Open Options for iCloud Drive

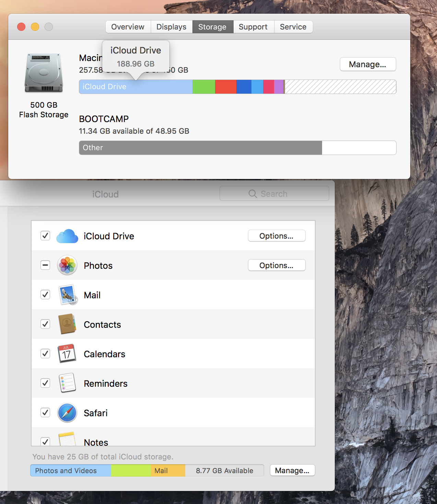tap(276, 236)
